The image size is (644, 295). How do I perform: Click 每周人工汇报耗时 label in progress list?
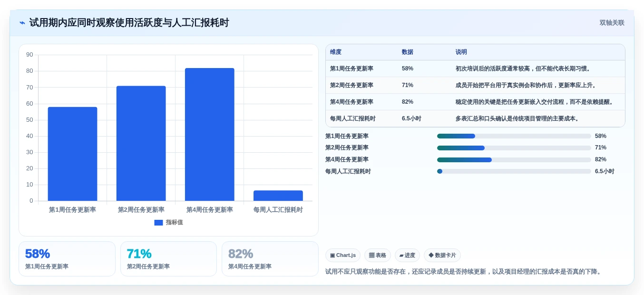pos(348,171)
